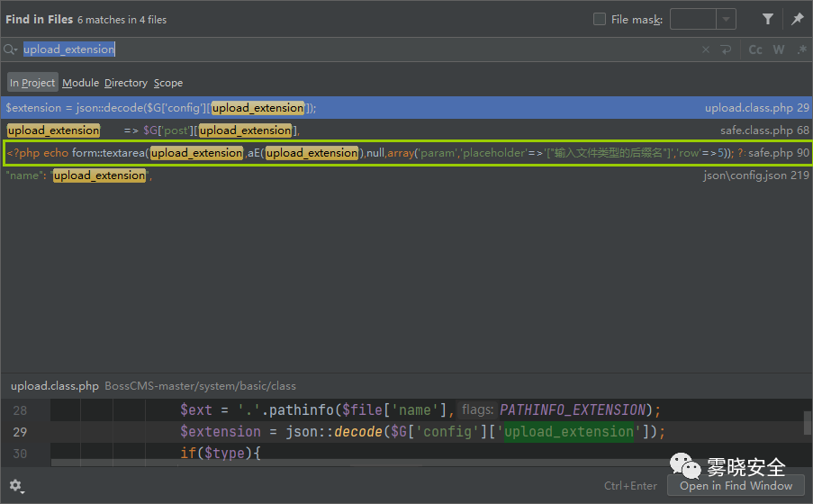This screenshot has height=504, width=813.
Task: Select the In Project scope tab
Action: 32,83
